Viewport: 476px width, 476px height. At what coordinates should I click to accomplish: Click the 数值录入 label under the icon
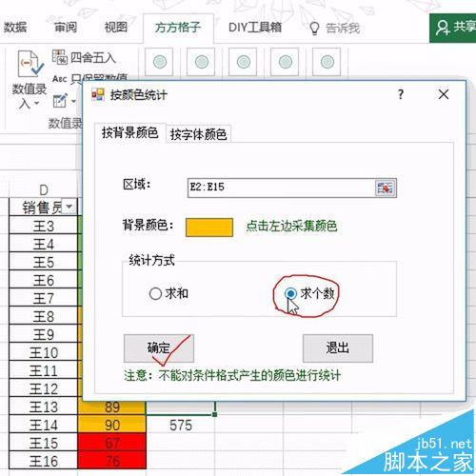pos(30,96)
